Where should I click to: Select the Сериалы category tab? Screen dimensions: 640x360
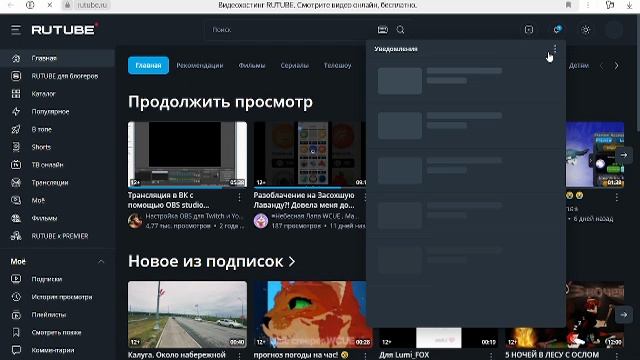tap(294, 65)
